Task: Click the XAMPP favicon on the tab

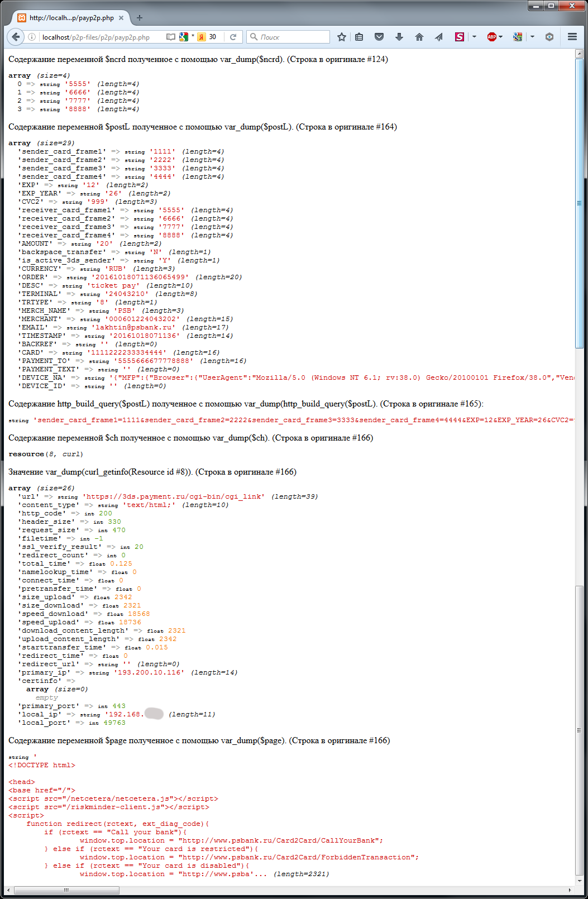Action: click(x=21, y=17)
